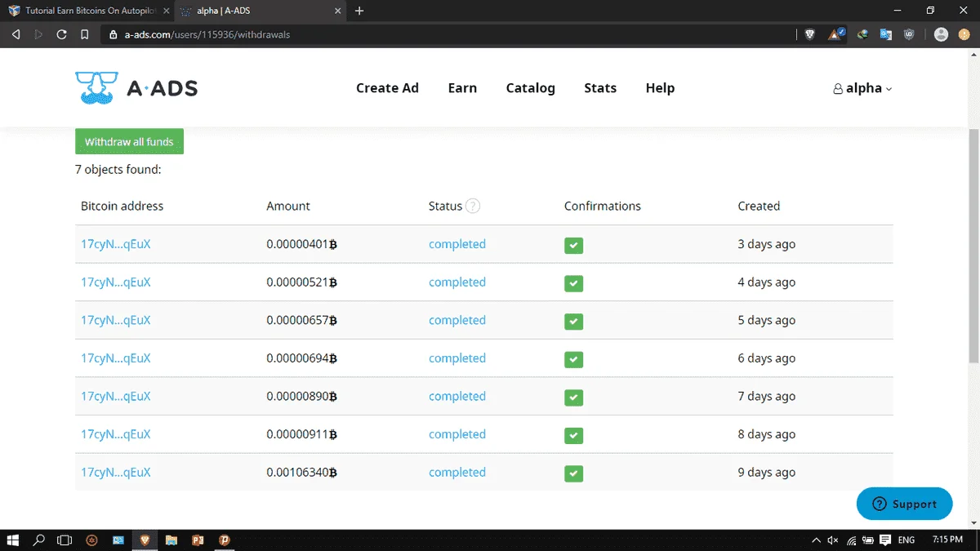Click the '7 objects found:' text
Image resolution: width=980 pixels, height=551 pixels.
[118, 170]
